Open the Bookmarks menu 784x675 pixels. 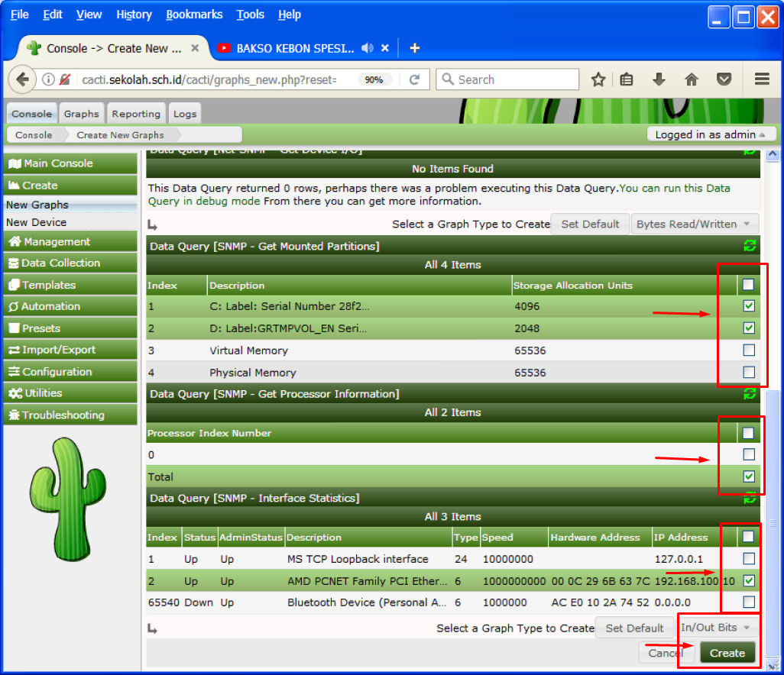(194, 15)
